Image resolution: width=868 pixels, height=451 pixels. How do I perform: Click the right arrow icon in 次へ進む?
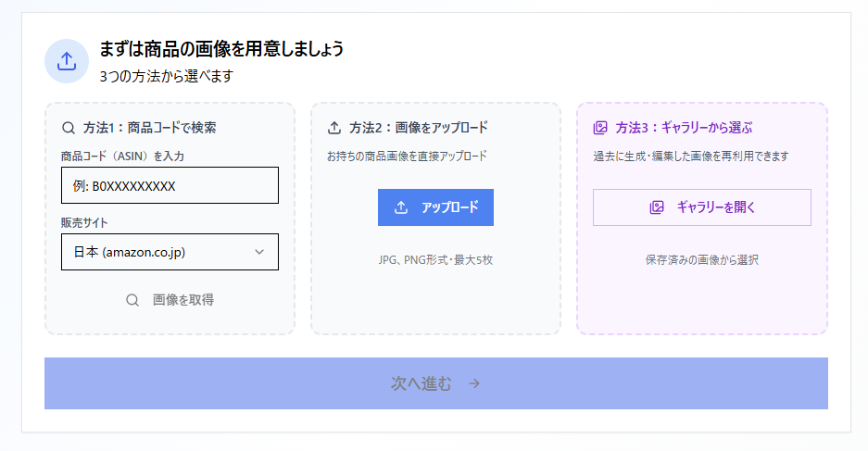pos(474,383)
